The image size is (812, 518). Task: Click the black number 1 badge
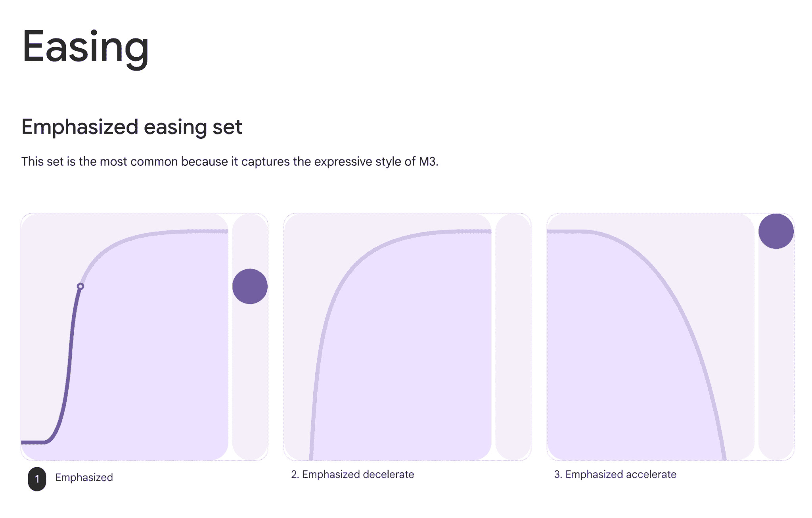coord(37,479)
